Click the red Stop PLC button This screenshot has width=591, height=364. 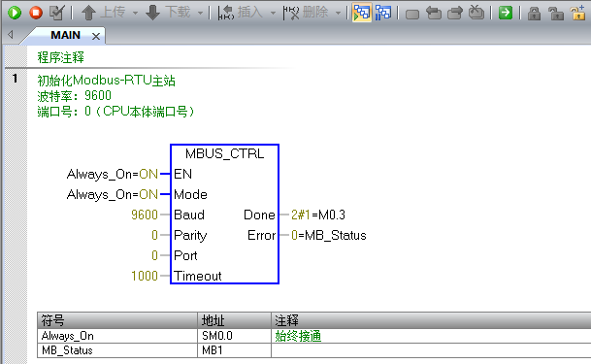tap(36, 13)
